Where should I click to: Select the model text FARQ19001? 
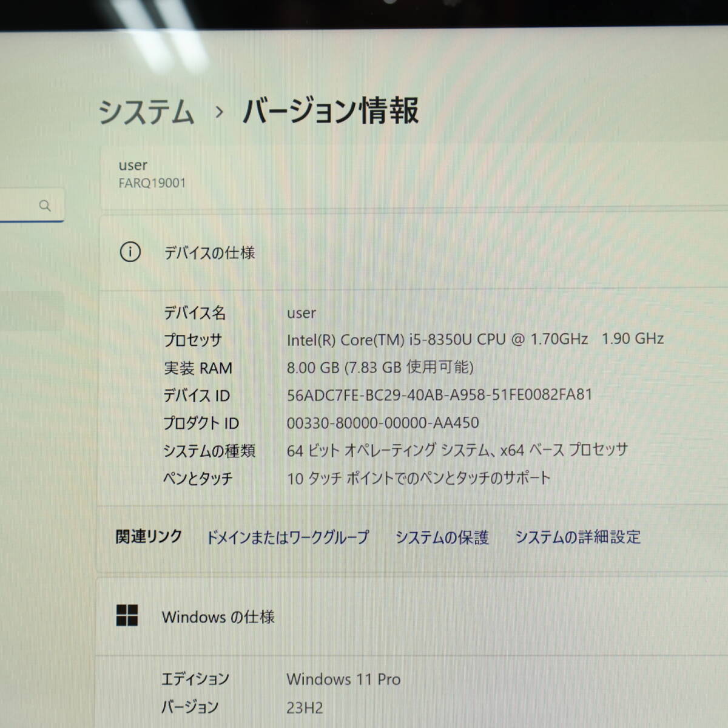pos(152,183)
